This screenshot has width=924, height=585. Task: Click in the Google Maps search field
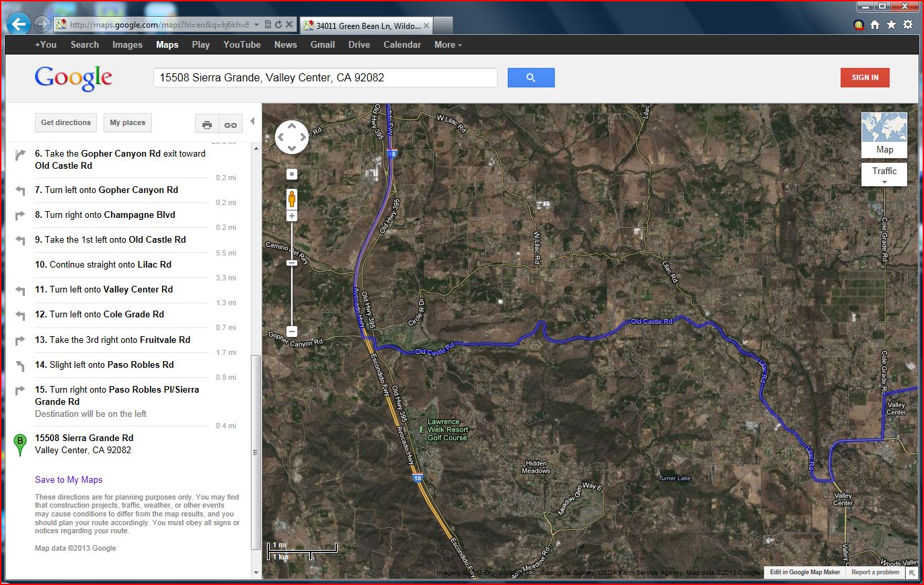coord(325,77)
